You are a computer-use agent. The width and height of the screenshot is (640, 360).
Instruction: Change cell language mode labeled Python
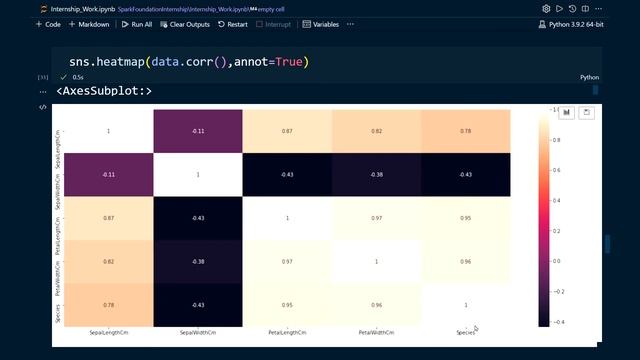(589, 77)
